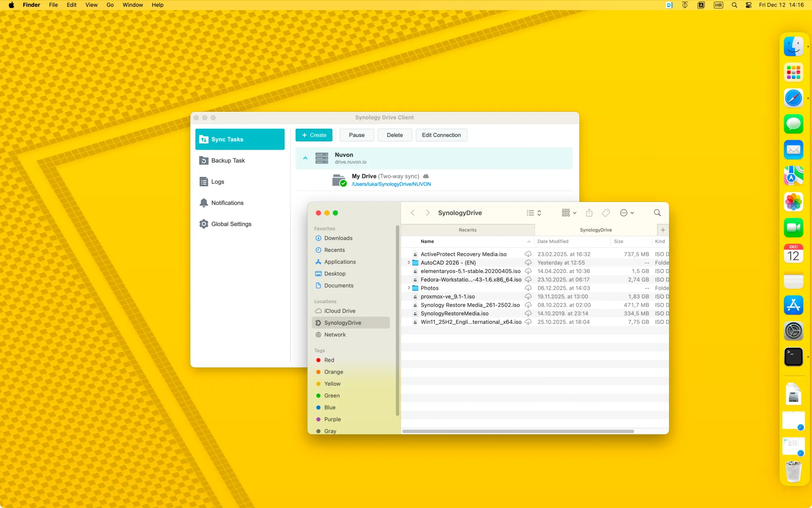Click the Finder share icon

589,213
